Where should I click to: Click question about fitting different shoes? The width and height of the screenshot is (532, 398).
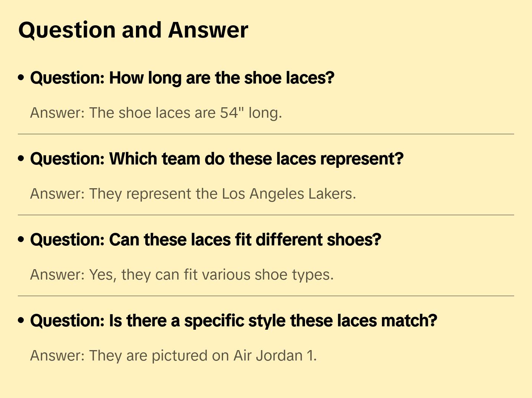click(205, 240)
